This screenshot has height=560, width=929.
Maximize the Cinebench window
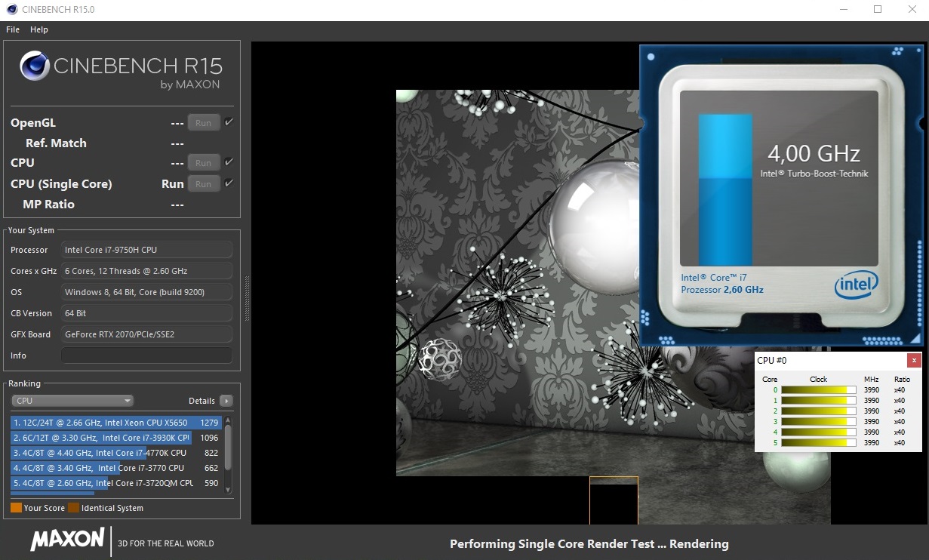pyautogui.click(x=878, y=9)
